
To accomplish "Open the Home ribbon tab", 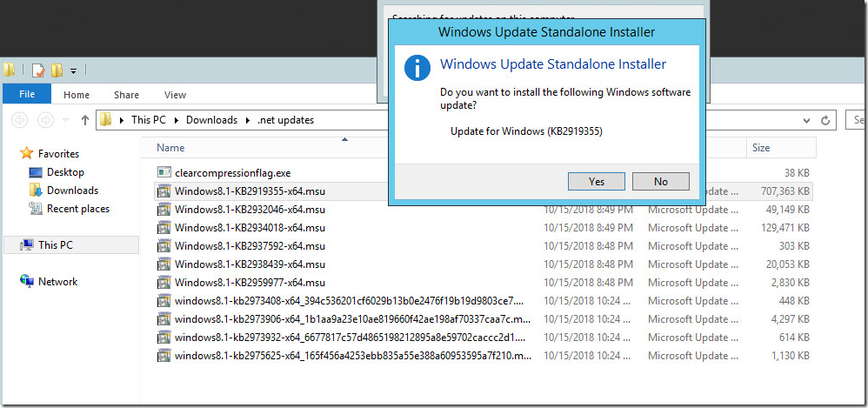I will [77, 95].
